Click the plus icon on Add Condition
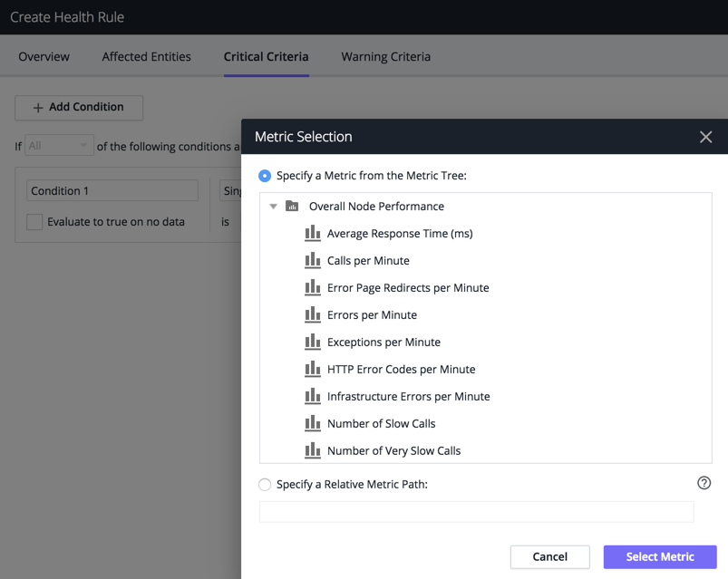 [x=38, y=108]
